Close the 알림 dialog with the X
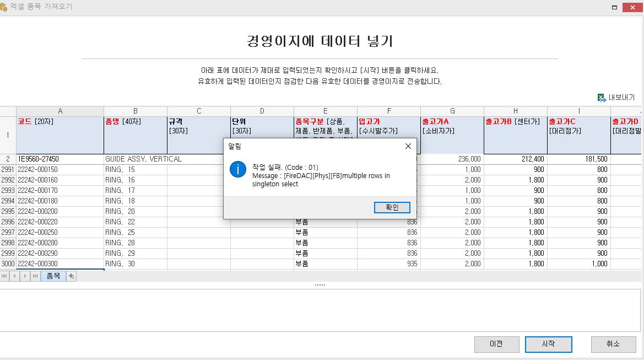Screen dimensions: 644x360 [408, 146]
